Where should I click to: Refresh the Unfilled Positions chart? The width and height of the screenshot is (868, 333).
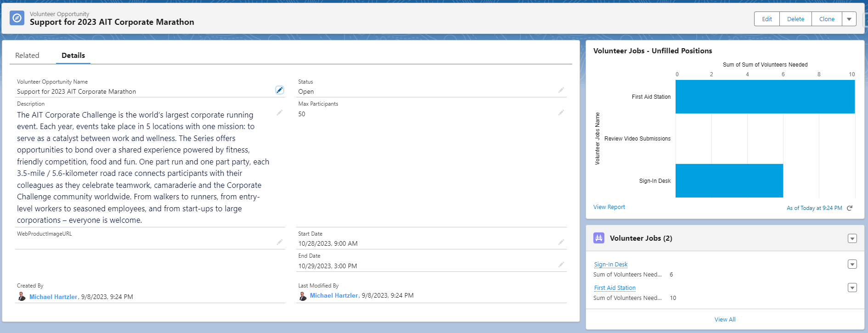tap(850, 208)
